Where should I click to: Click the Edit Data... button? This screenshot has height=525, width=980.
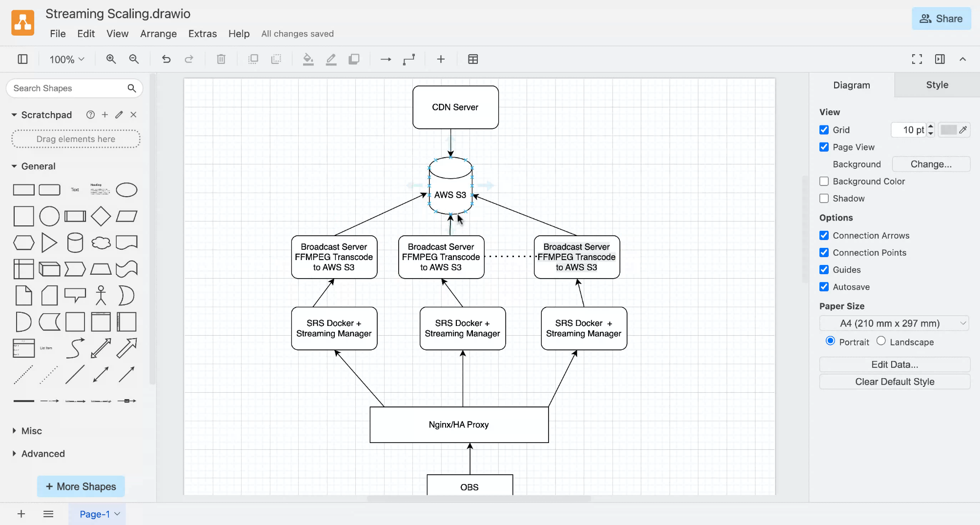point(895,364)
